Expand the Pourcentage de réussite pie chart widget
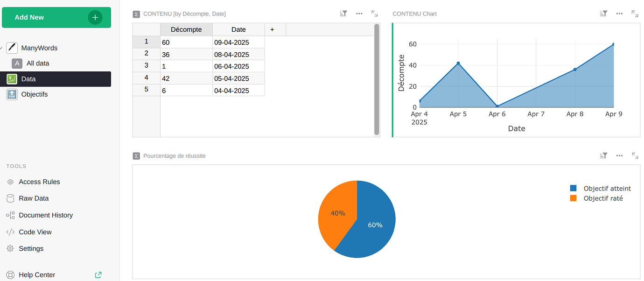 (635, 156)
